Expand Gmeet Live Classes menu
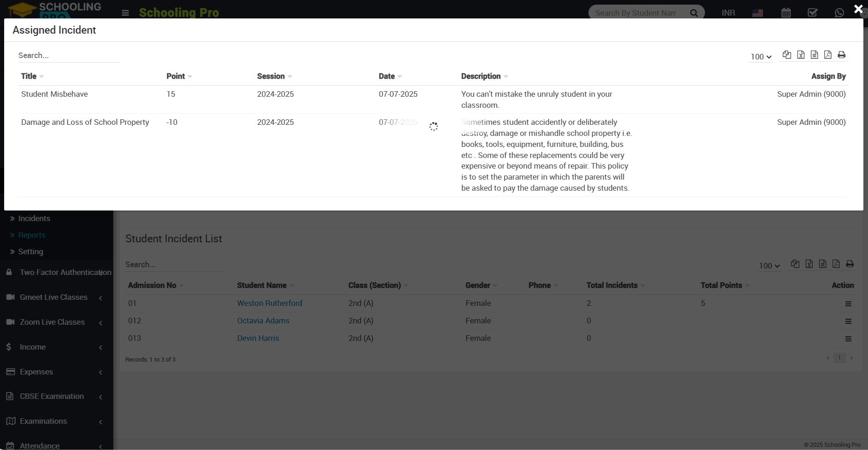868x450 pixels. [57, 297]
